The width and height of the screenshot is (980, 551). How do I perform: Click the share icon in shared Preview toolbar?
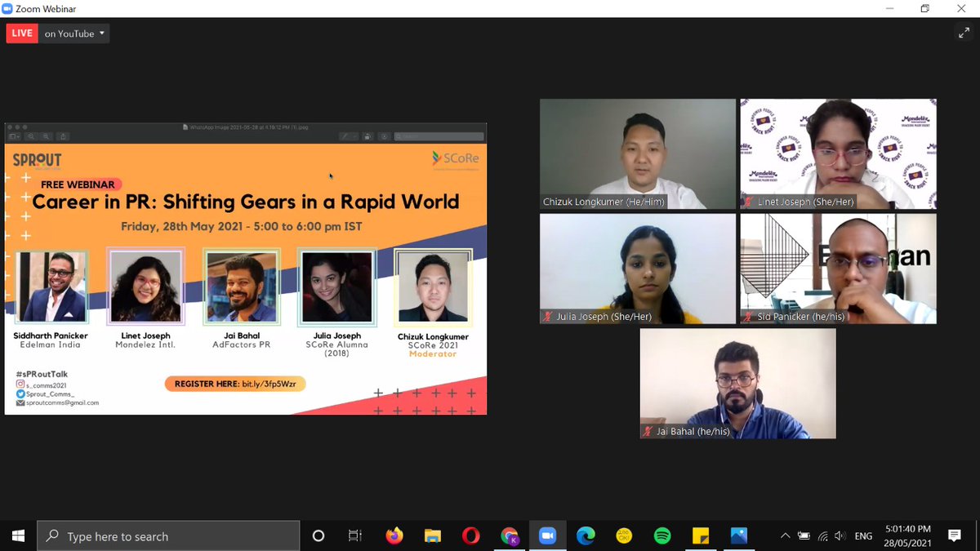(64, 136)
